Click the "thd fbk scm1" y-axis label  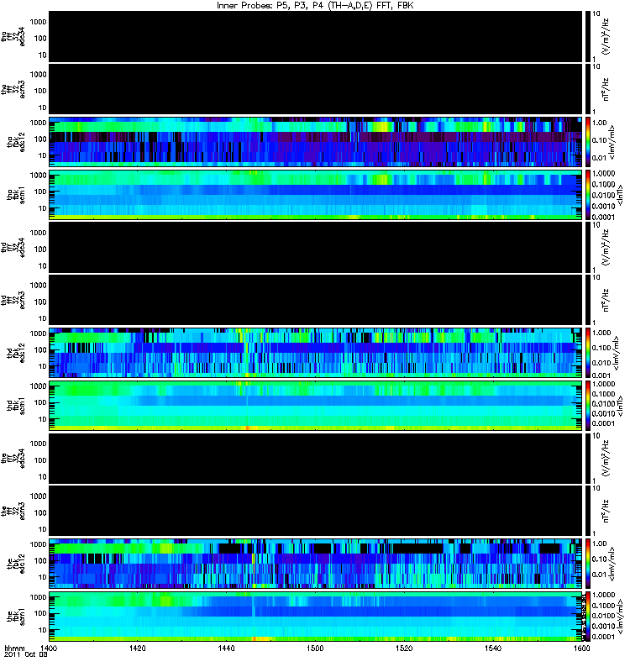(16, 407)
